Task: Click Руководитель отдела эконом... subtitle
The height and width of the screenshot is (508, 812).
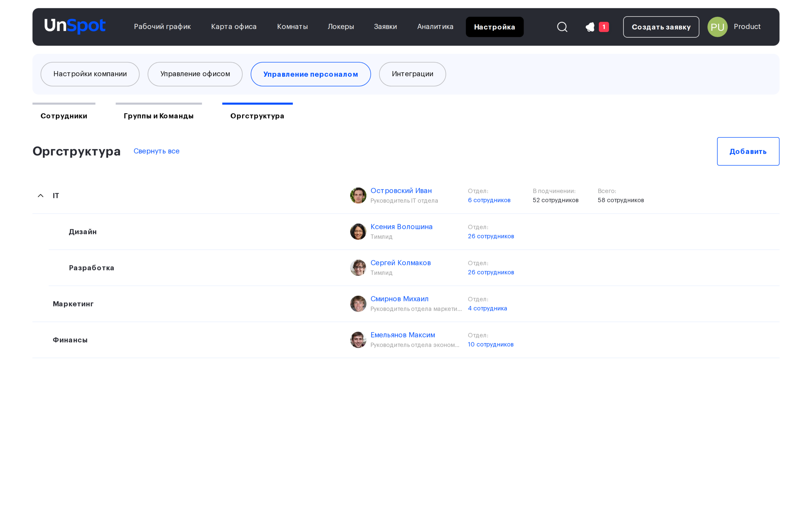Action: coord(415,345)
